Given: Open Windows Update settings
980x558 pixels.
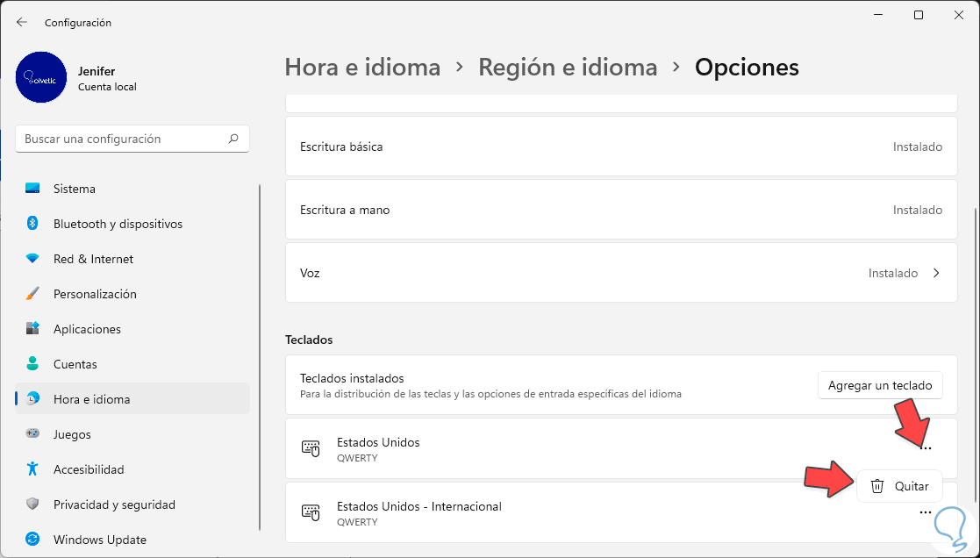Looking at the screenshot, I should coord(99,540).
